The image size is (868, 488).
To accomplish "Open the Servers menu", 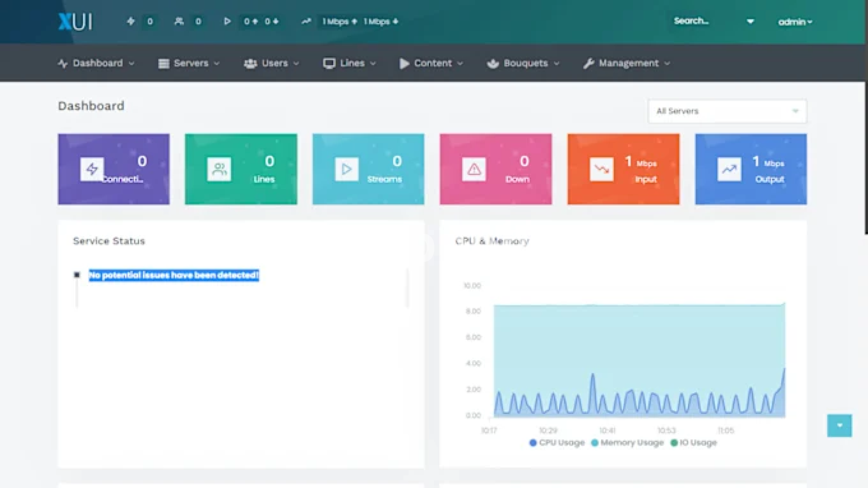I will coord(189,63).
